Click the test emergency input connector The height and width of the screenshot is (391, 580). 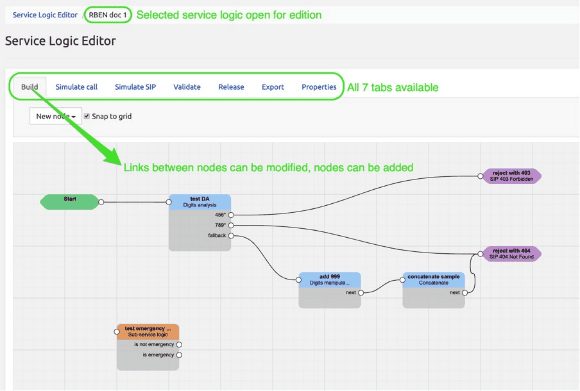117,332
